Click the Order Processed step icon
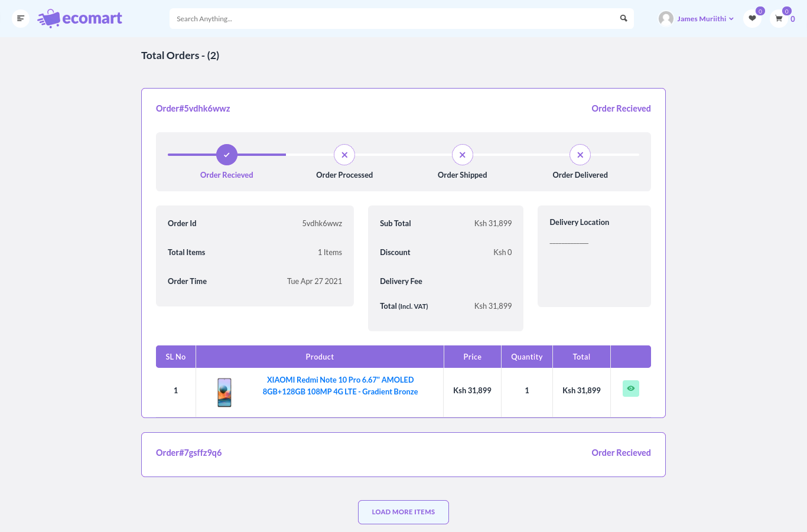Screen dimensions: 807x532 (344, 155)
